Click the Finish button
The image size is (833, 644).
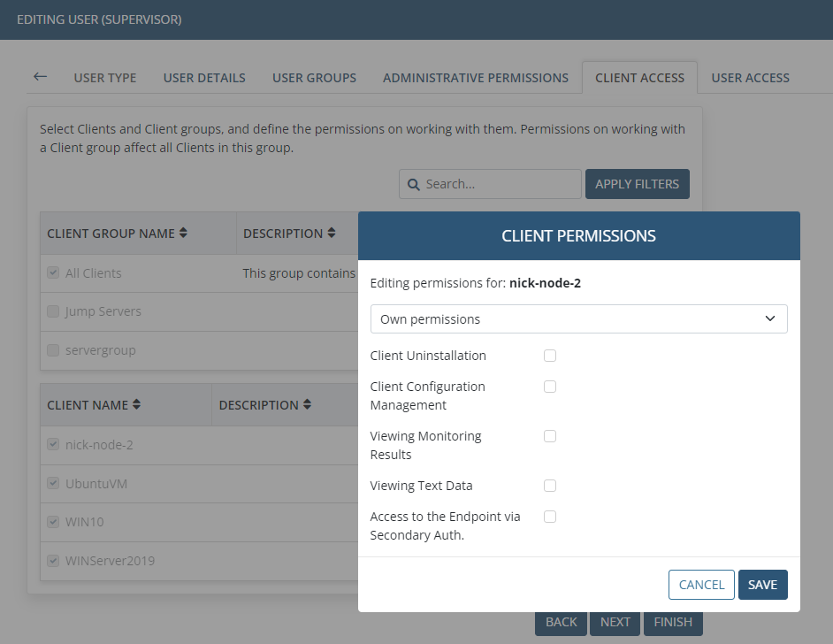[673, 622]
